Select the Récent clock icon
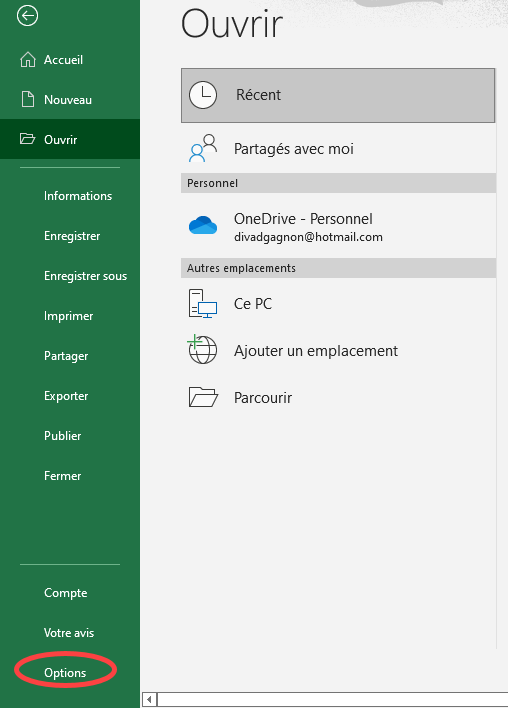Image resolution: width=508 pixels, height=708 pixels. [x=203, y=95]
